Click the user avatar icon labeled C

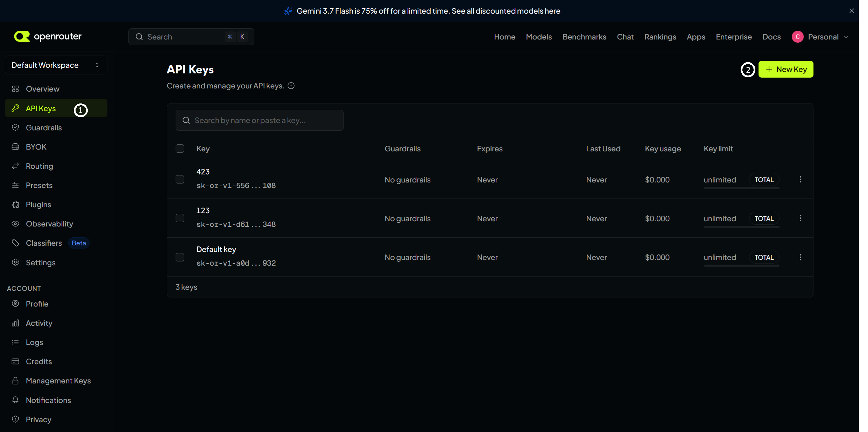(797, 37)
